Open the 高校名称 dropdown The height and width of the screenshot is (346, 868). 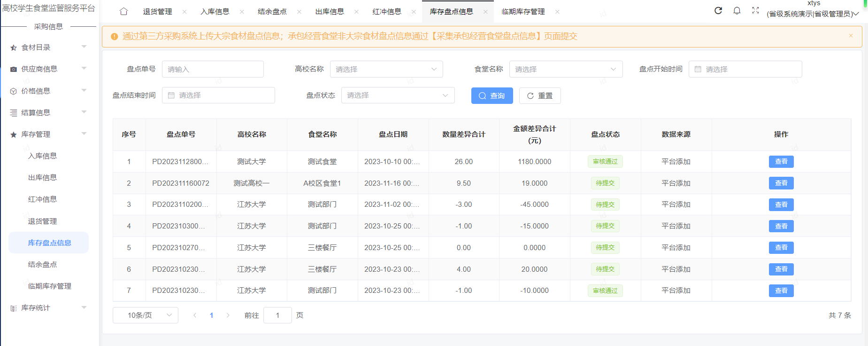click(x=386, y=69)
